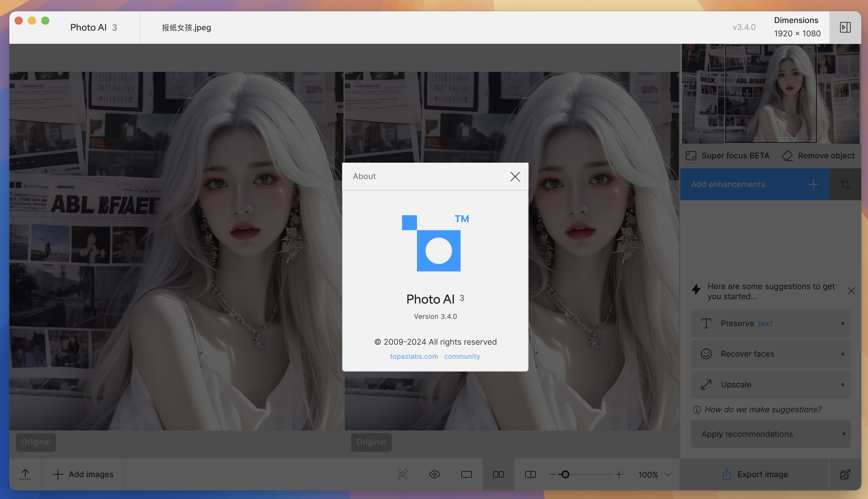Open the topazlabs.com link
868x499 pixels.
(x=414, y=356)
